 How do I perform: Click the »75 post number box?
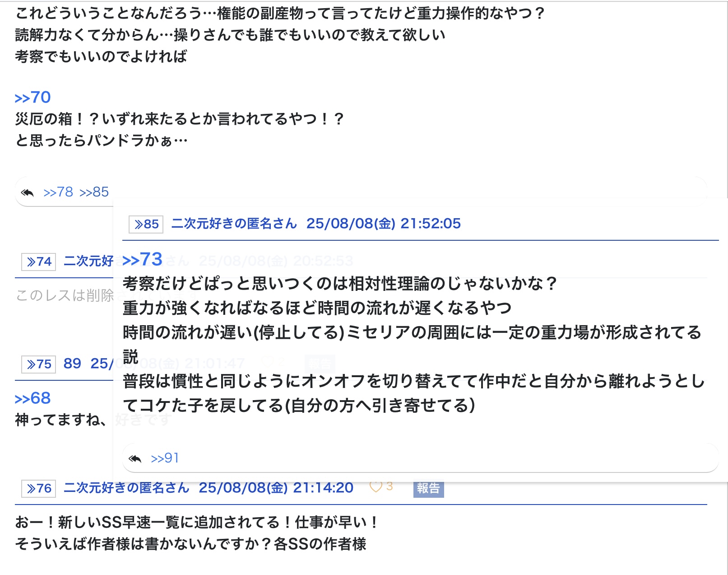point(39,364)
